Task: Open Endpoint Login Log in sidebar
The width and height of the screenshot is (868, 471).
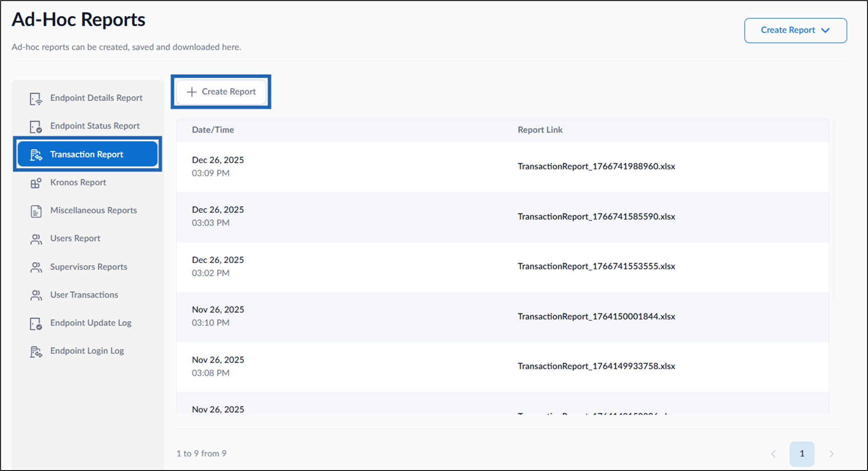Action: click(87, 351)
